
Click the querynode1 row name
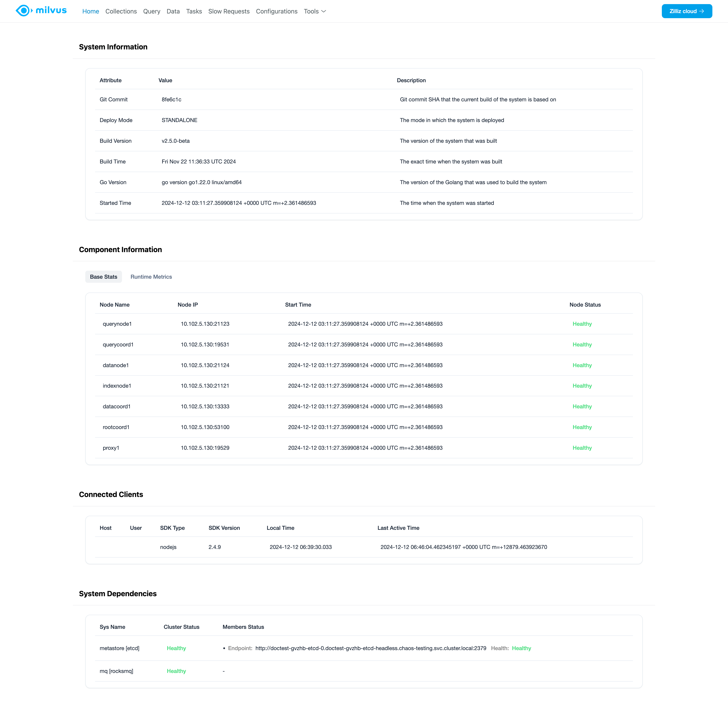point(117,324)
